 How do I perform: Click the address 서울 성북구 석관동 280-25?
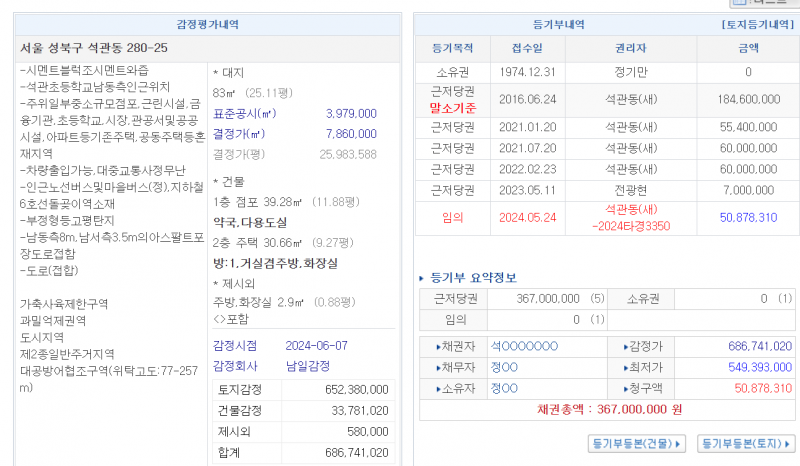point(94,48)
